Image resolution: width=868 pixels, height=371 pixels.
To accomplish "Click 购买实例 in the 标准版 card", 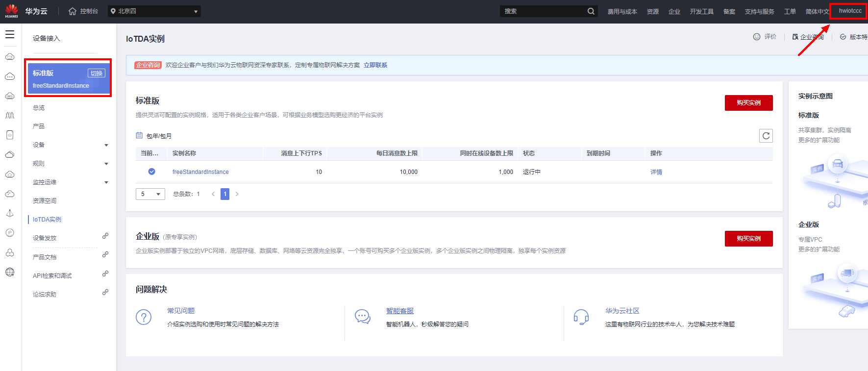I will tap(749, 103).
